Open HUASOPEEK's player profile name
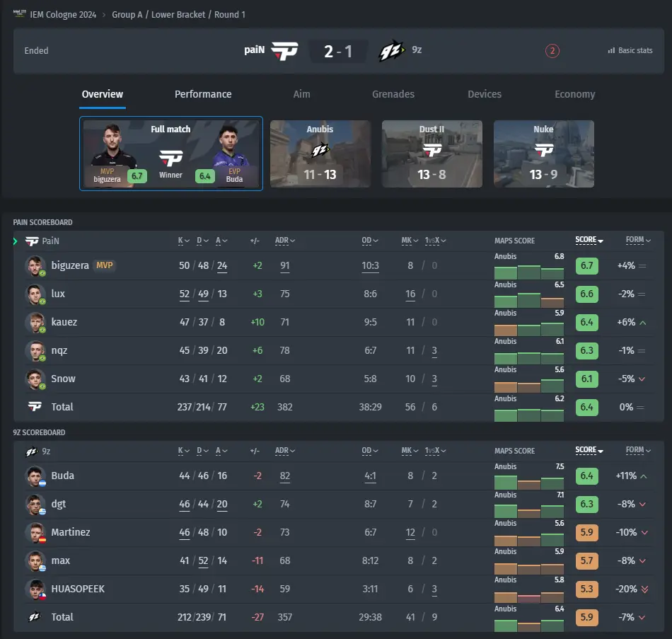Viewport: 672px width, 639px height. click(x=78, y=589)
